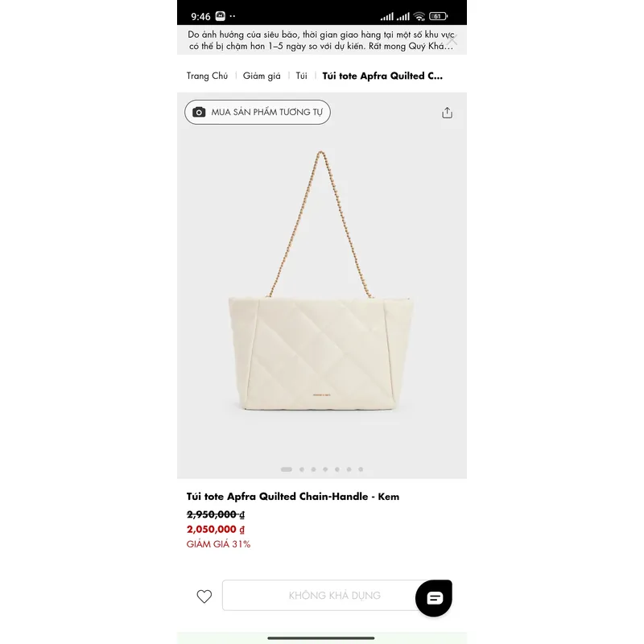The image size is (644, 644).
Task: Open the chat bubble support widget
Action: pos(434,597)
